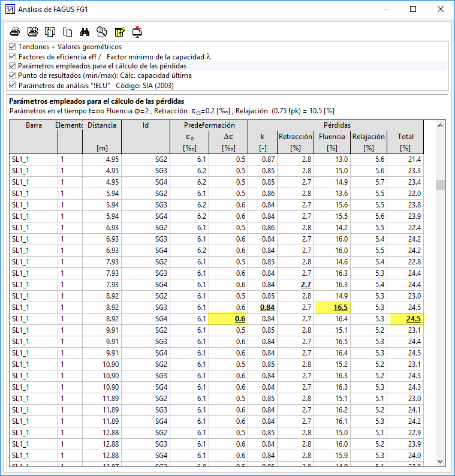This screenshot has height=476, width=455.
Task: Click the Id column header
Action: (146, 137)
